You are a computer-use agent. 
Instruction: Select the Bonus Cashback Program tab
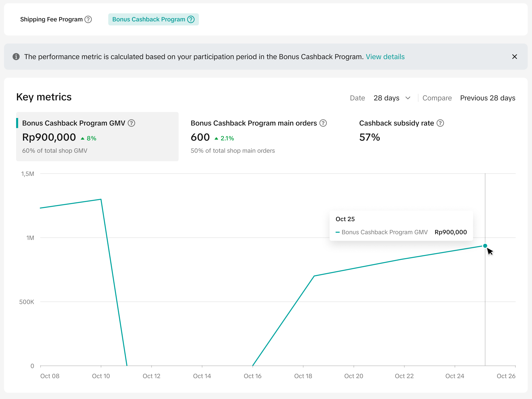(x=149, y=19)
